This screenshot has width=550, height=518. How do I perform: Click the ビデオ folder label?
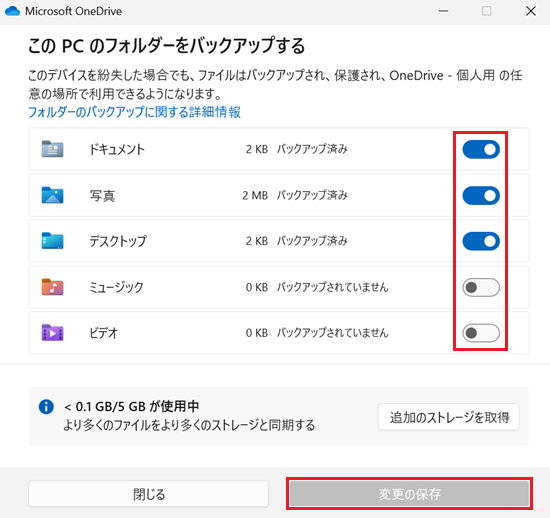coord(103,333)
